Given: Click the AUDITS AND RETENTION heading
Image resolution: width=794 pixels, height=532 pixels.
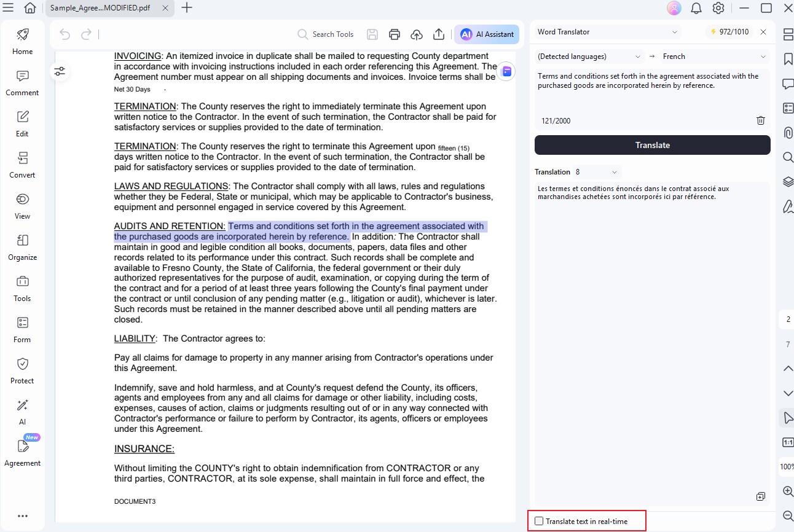Looking at the screenshot, I should (x=170, y=226).
